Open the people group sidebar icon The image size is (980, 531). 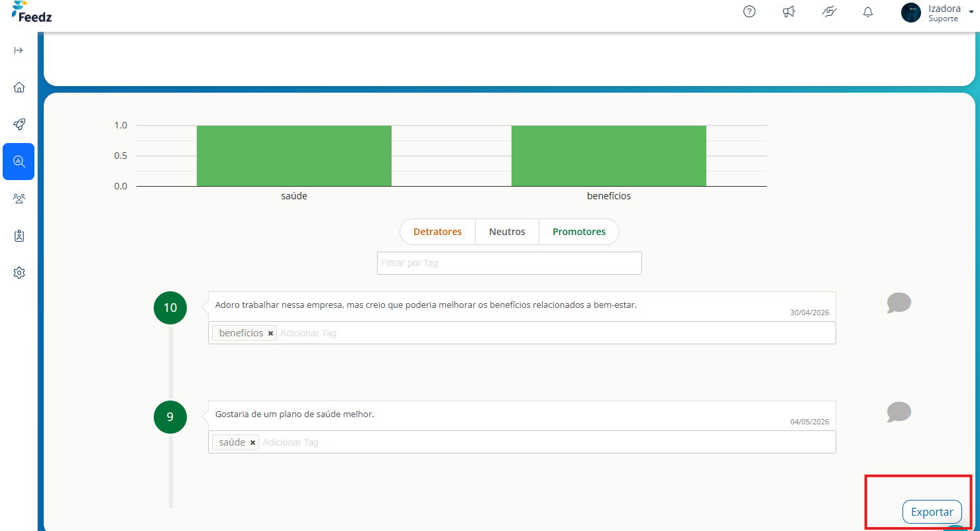(x=19, y=199)
